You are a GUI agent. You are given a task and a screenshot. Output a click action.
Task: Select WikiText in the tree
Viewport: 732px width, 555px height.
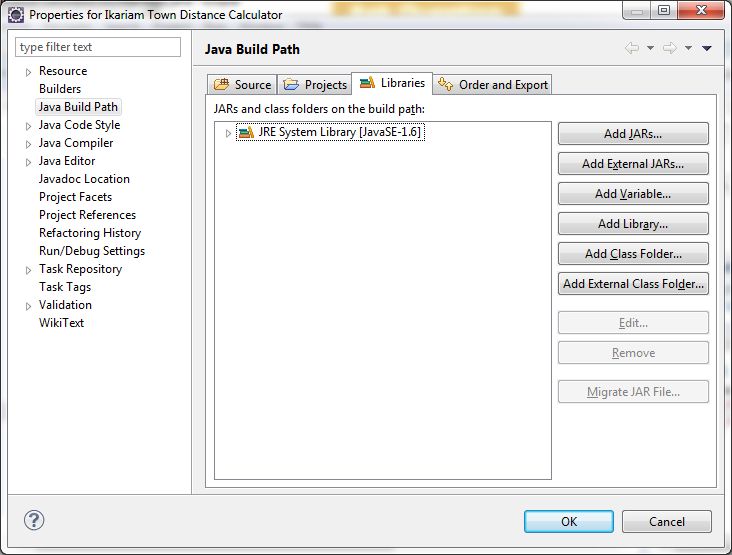pyautogui.click(x=62, y=323)
